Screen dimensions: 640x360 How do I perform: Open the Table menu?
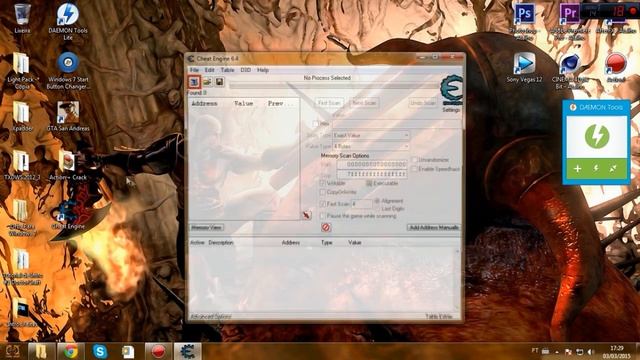[x=227, y=70]
